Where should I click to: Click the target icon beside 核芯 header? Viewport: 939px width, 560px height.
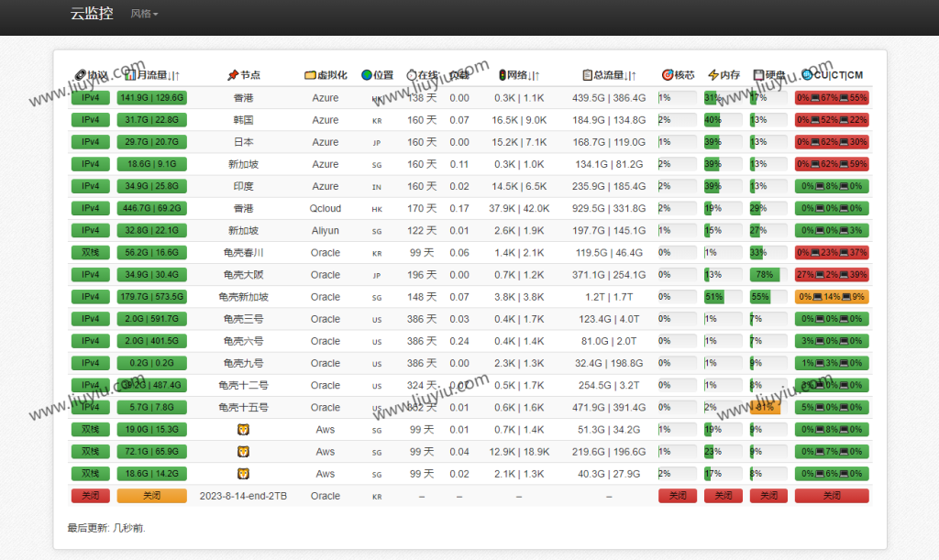point(668,75)
